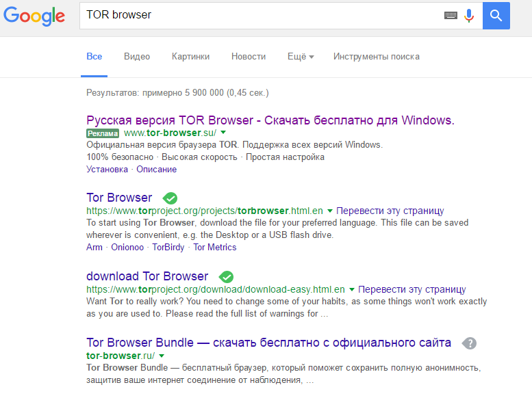Click the Google logo
This screenshot has width=532, height=398.
click(x=34, y=16)
